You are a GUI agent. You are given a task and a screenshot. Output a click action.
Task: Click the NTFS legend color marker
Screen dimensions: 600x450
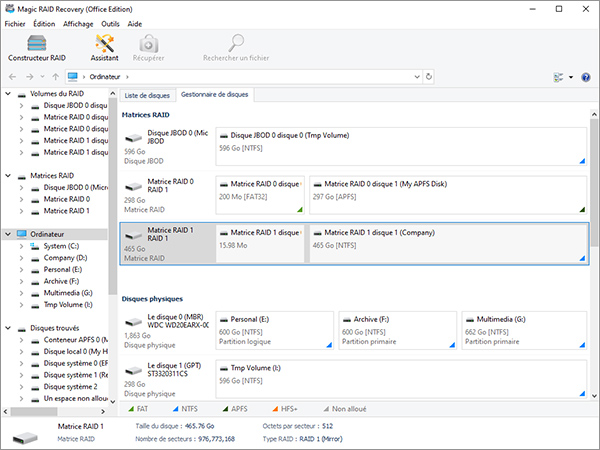click(175, 409)
